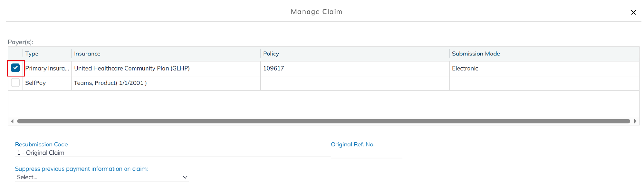Uncheck the Primary Insurance payer checkbox
This screenshot has width=644, height=193.
(x=15, y=68)
